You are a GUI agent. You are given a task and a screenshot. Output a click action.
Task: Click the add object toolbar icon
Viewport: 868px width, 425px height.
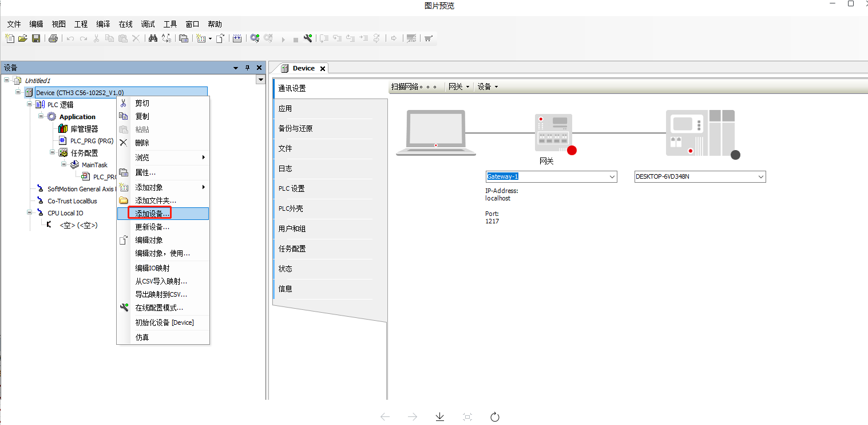(x=201, y=38)
